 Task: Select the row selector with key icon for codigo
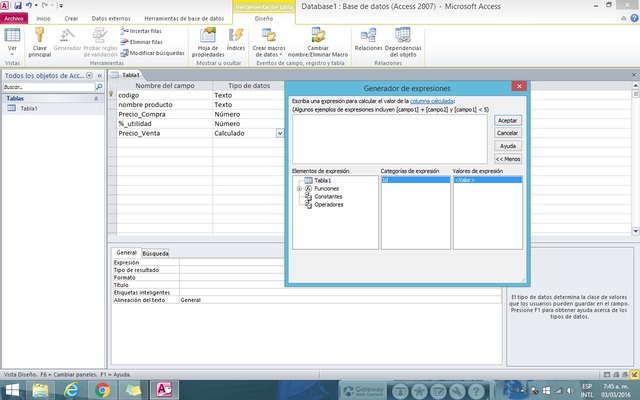[112, 95]
